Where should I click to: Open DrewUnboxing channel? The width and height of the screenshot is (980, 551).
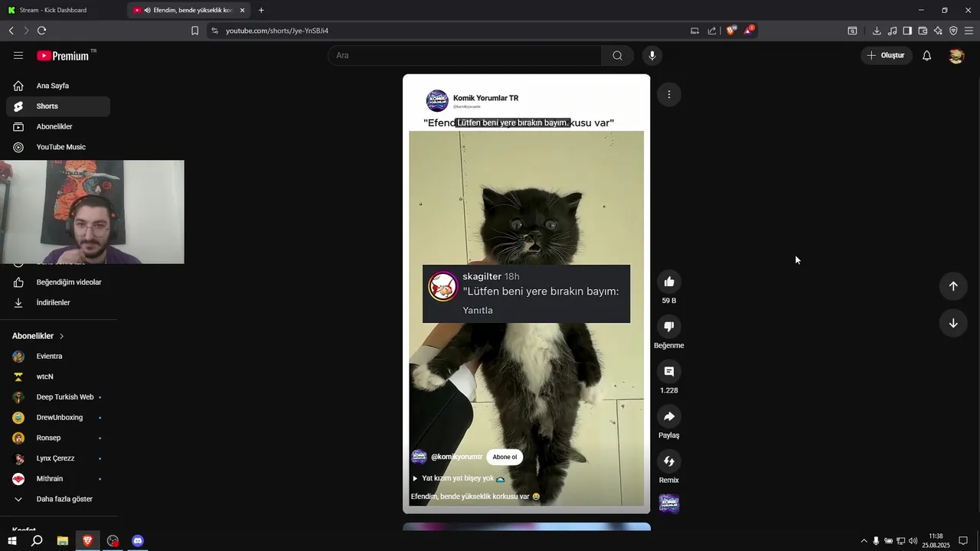pos(58,418)
